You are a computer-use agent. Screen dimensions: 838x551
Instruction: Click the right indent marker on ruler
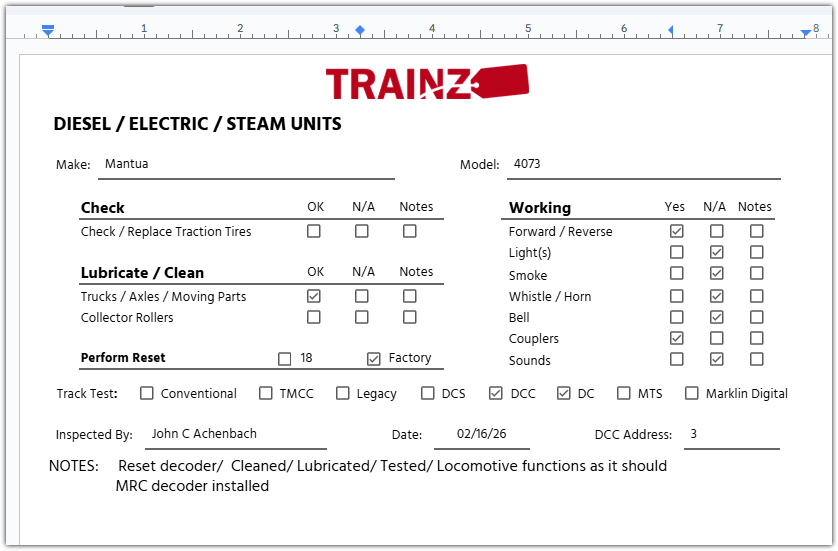805,33
